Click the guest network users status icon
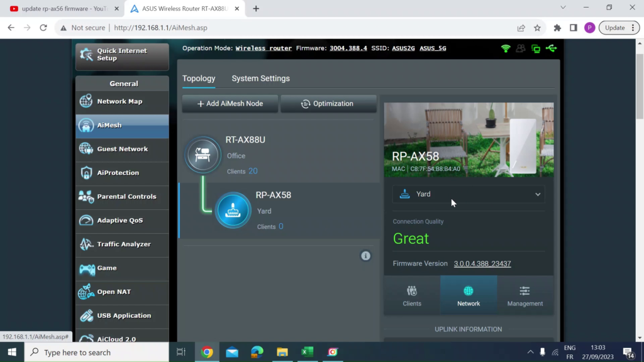Viewport: 644px width, 362px height. point(520,48)
